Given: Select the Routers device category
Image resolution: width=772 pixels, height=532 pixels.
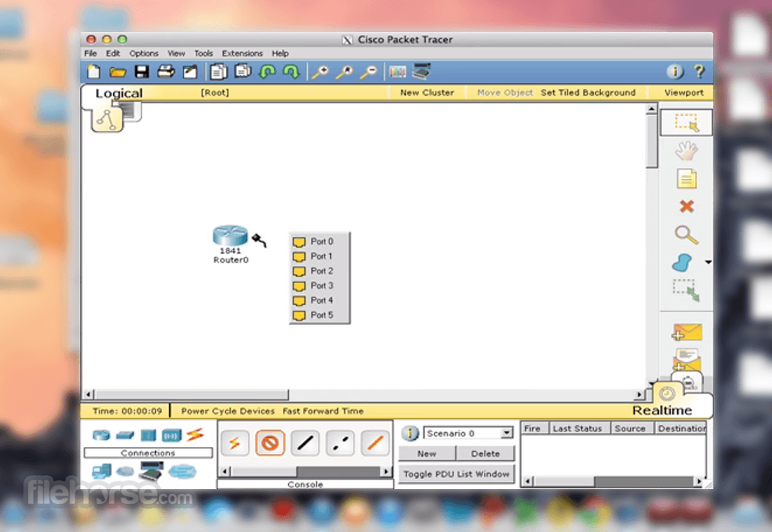Looking at the screenshot, I should click(x=101, y=435).
